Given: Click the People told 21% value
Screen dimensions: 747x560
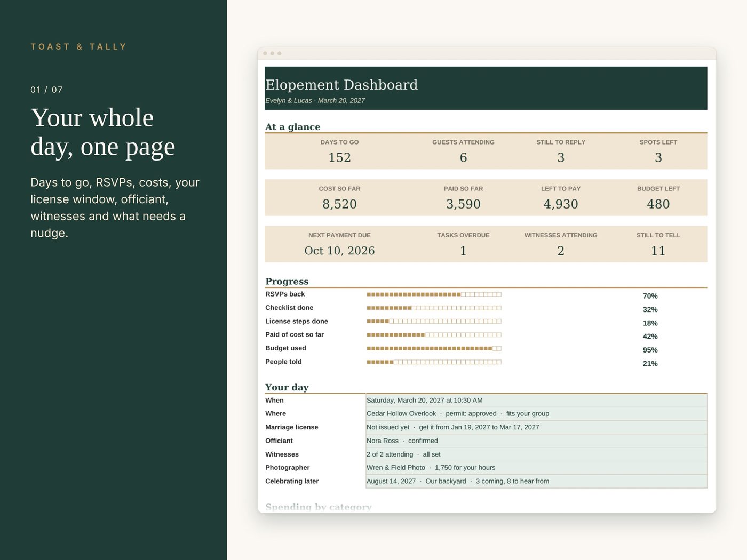Looking at the screenshot, I should (x=650, y=364).
